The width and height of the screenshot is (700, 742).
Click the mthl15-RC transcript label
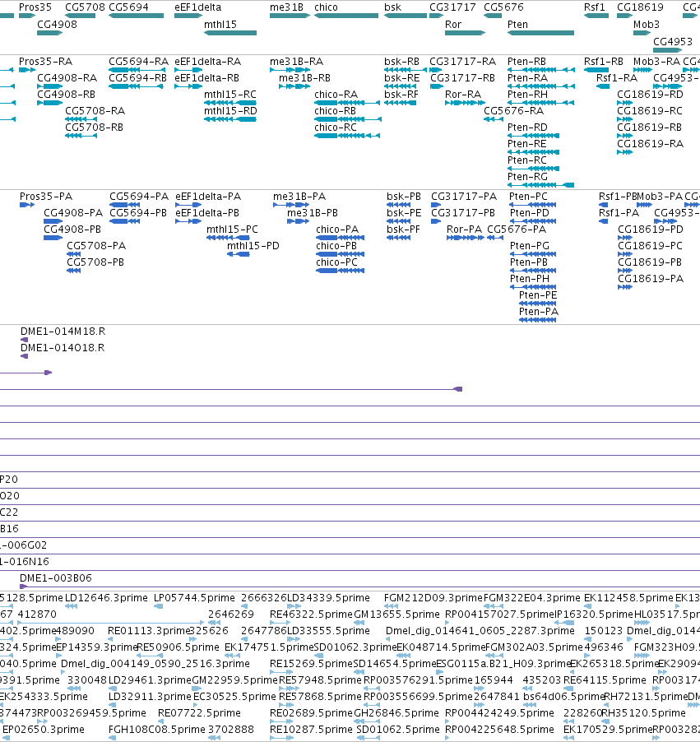[230, 94]
